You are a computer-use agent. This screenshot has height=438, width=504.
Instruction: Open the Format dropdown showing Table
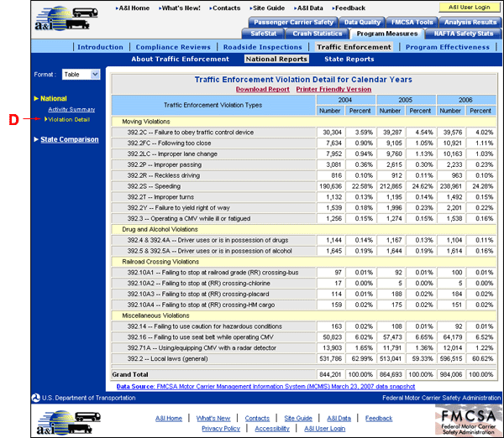coord(81,75)
